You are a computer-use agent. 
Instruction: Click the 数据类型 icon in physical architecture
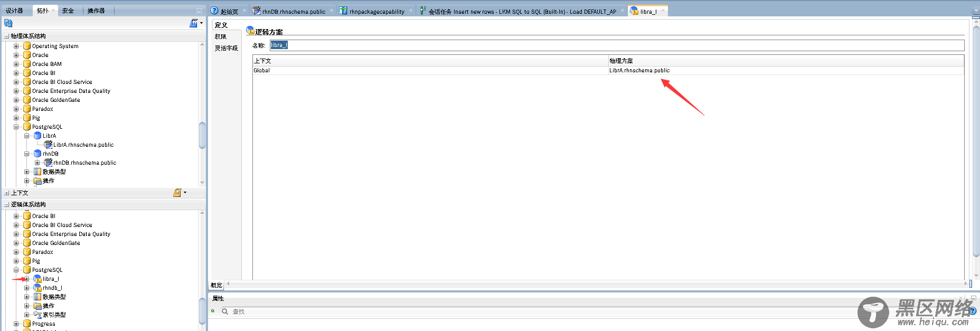click(x=37, y=172)
